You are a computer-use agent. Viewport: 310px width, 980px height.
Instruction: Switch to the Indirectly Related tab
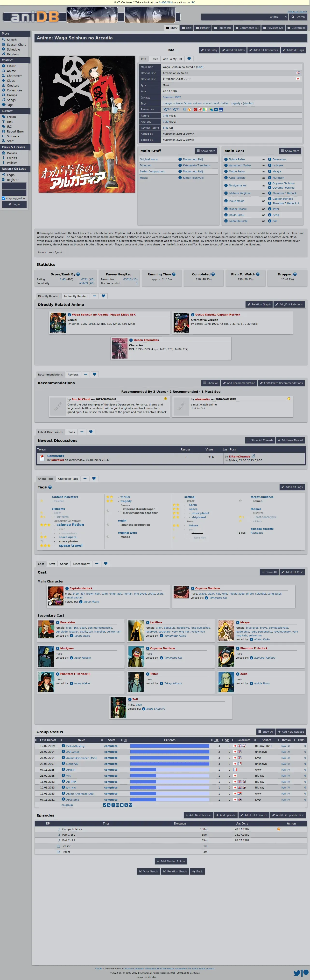[x=76, y=296]
